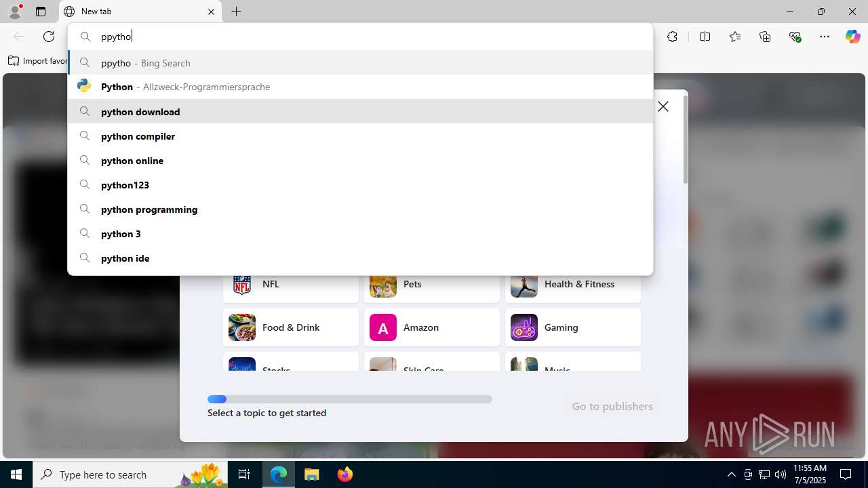The image size is (868, 488).
Task: Open the Windows Start menu
Action: coord(16,474)
